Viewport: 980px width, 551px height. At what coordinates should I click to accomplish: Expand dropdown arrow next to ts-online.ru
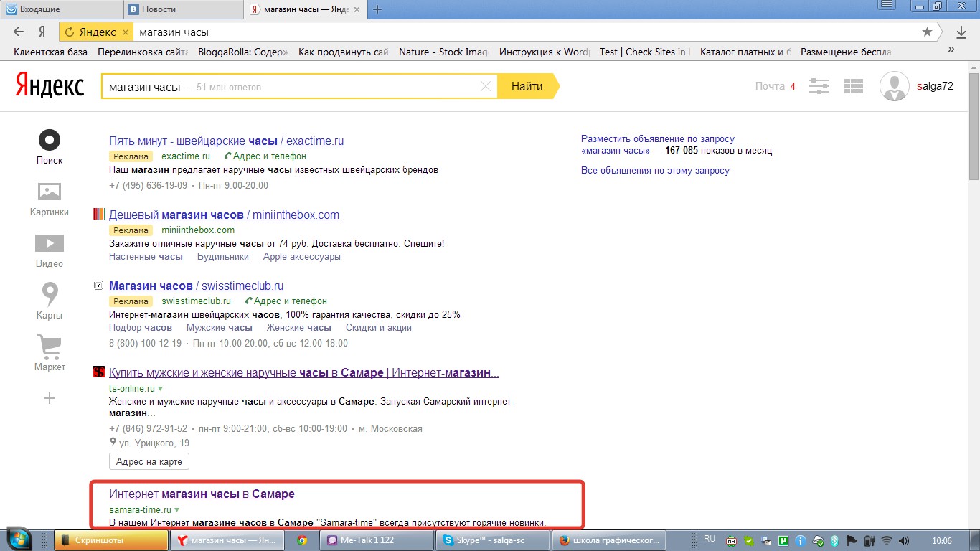tap(161, 389)
